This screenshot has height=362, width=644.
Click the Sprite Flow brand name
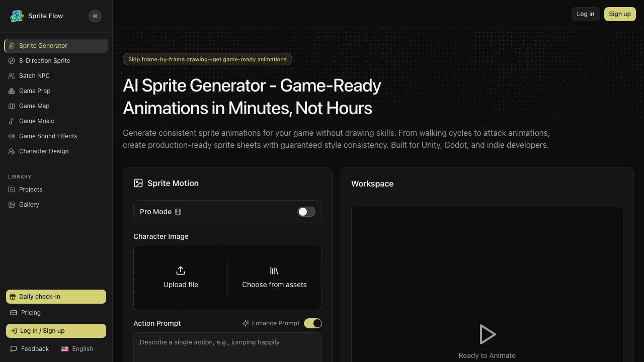click(x=45, y=16)
